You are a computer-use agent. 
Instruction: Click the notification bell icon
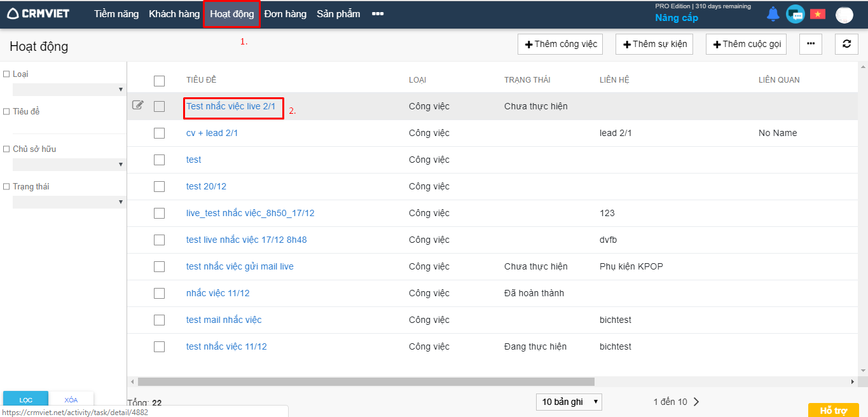click(773, 14)
